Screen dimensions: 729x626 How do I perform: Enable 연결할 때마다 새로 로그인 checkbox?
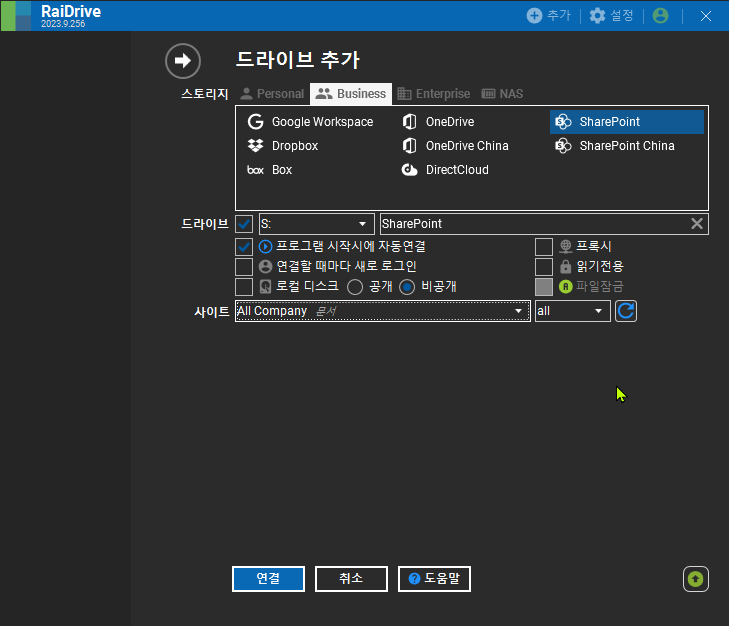point(244,267)
